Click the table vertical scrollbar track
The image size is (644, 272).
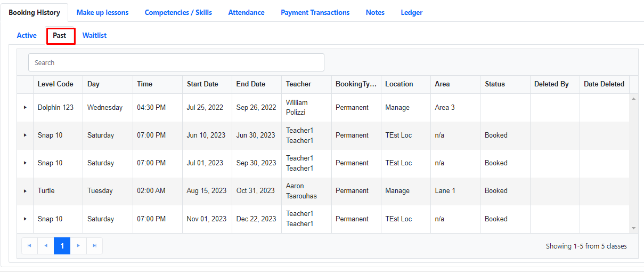click(633, 163)
